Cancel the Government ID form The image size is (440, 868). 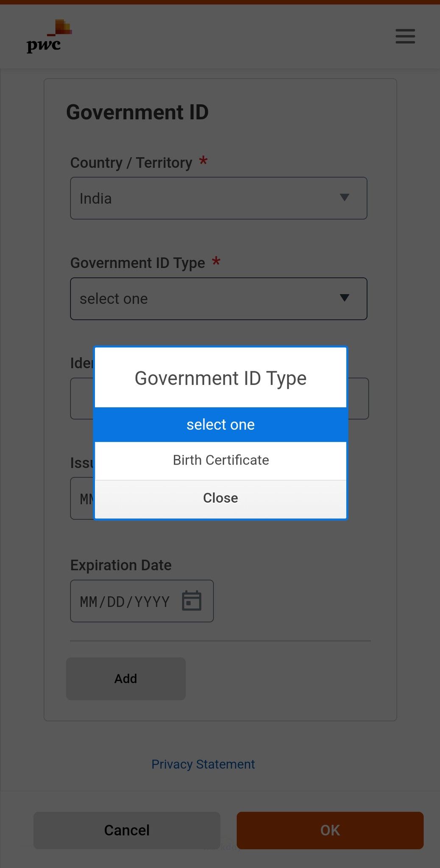click(126, 830)
